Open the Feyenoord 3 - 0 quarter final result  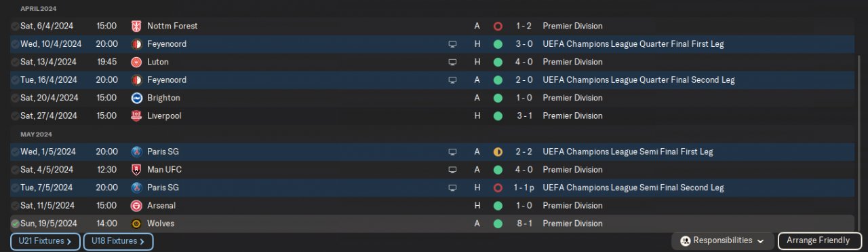[x=522, y=44]
